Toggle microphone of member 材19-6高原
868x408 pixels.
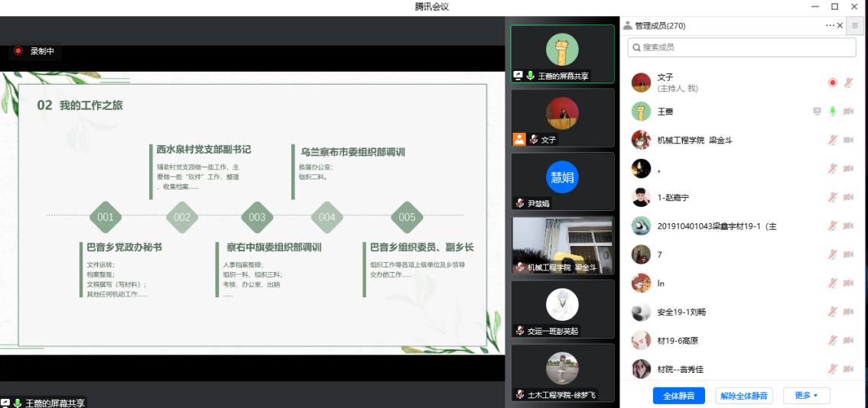[x=833, y=341]
